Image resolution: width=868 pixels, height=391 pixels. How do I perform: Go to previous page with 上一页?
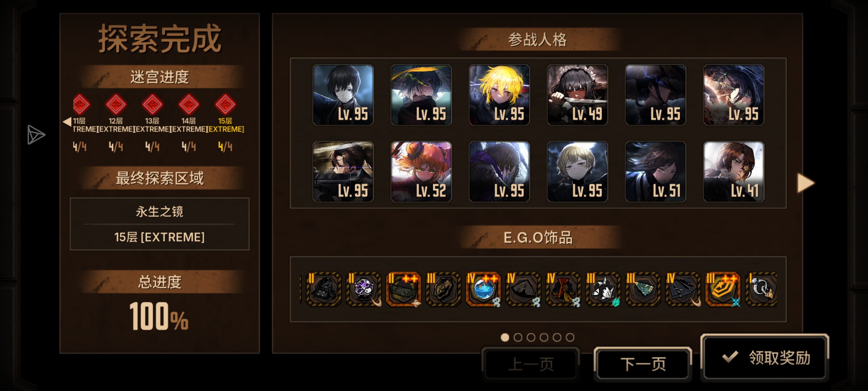click(531, 364)
